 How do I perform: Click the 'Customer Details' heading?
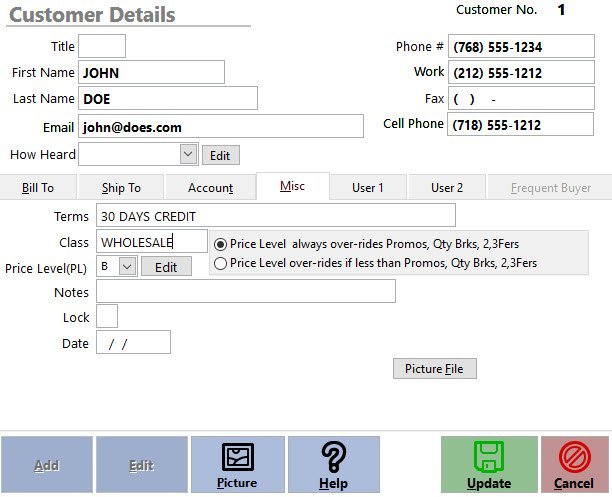point(92,15)
